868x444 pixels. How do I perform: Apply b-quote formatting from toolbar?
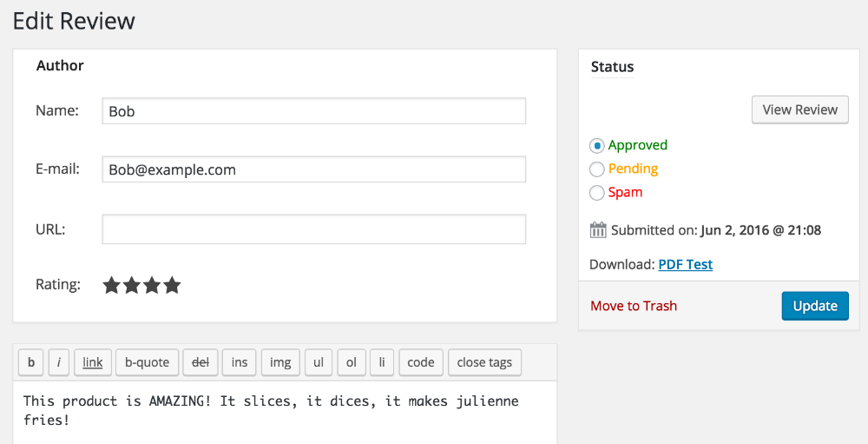(147, 362)
